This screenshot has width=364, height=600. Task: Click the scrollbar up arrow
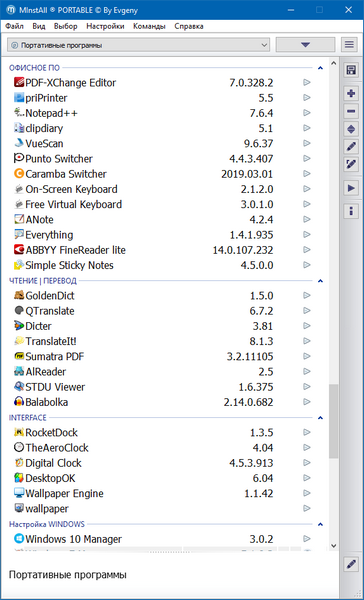(333, 63)
